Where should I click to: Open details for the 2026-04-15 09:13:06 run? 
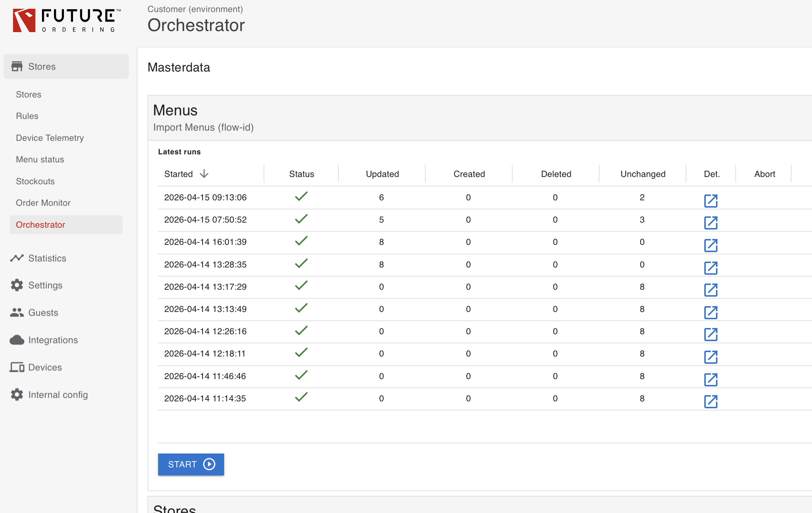[710, 201]
